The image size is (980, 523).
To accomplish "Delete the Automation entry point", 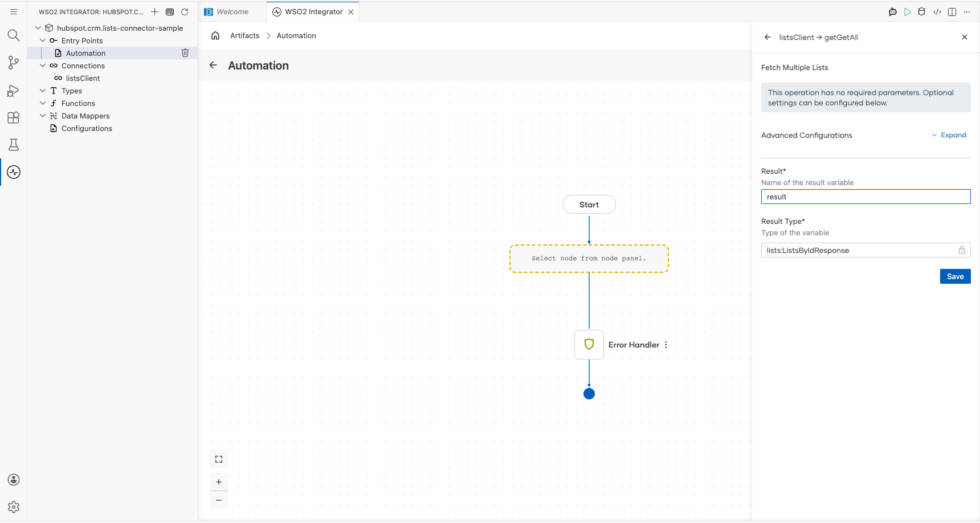I will tap(185, 53).
